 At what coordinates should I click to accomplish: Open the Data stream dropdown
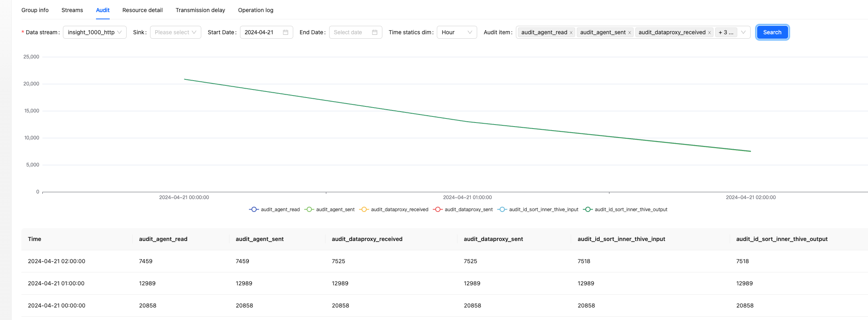click(x=95, y=32)
